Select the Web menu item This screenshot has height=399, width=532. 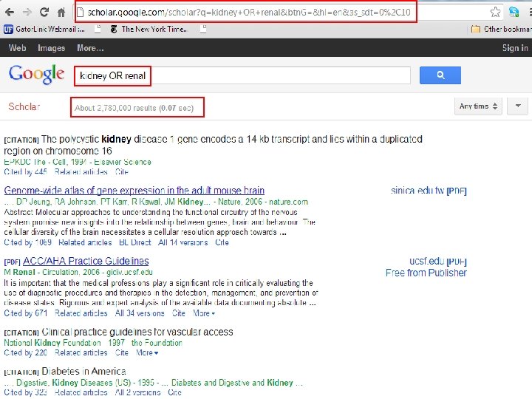pos(17,48)
